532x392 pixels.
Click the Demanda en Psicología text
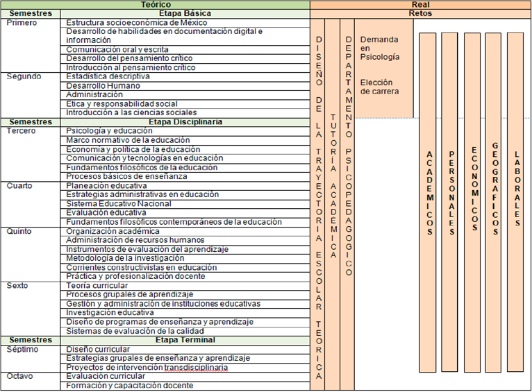pyautogui.click(x=380, y=48)
